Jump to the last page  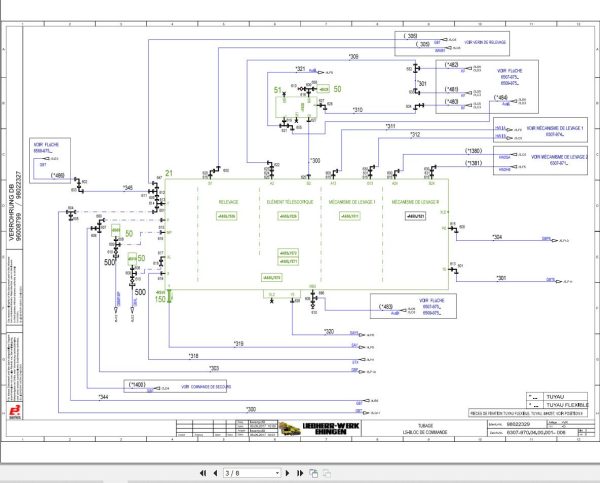tap(300, 473)
